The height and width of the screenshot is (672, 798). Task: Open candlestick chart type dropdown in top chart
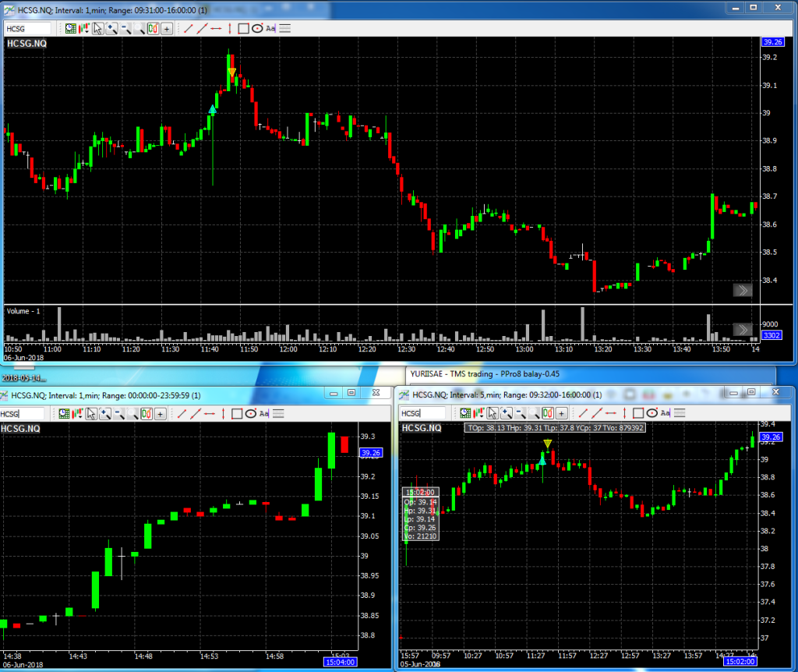(x=83, y=28)
